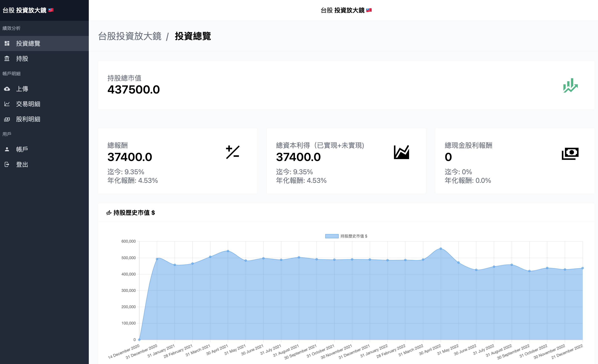This screenshot has width=598, height=364.
Task: Click the 14 December 2020 chart data point
Action: pos(139,340)
